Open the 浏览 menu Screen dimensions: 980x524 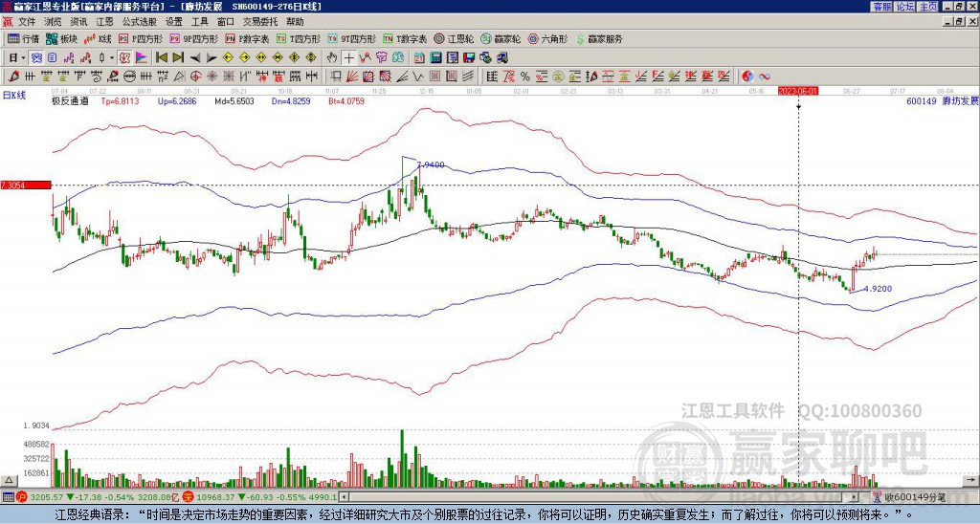pos(54,22)
